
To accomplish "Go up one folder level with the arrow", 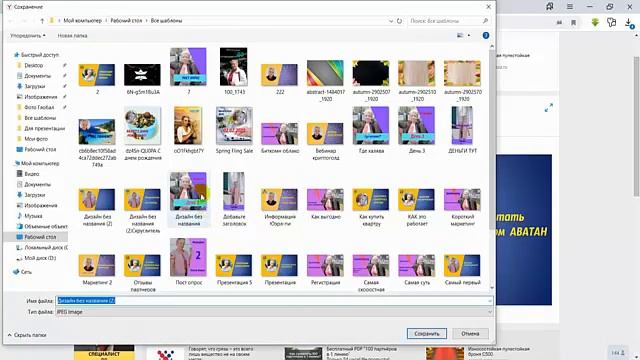I will pyautogui.click(x=42, y=21).
